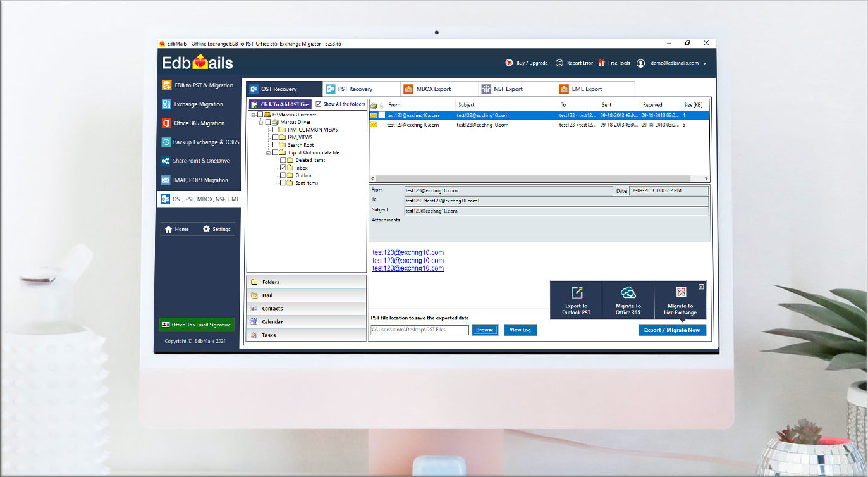Go to Home in the sidebar
Image resolution: width=868 pixels, height=477 pixels.
(177, 229)
